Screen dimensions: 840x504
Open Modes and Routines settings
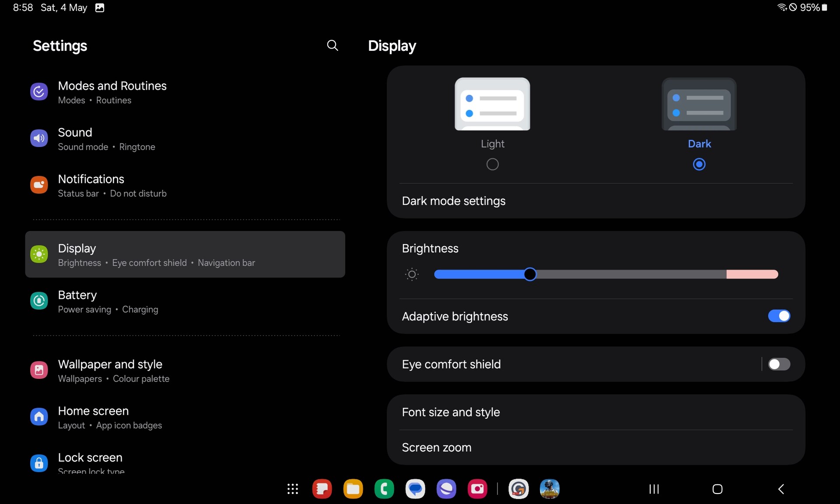185,92
